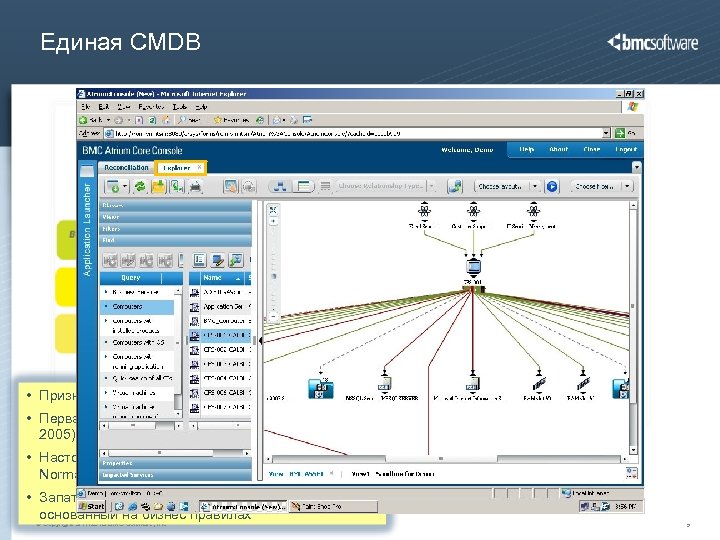Click the edit-with-pencil icon above the results list
720x540 pixels.
pos(217,260)
